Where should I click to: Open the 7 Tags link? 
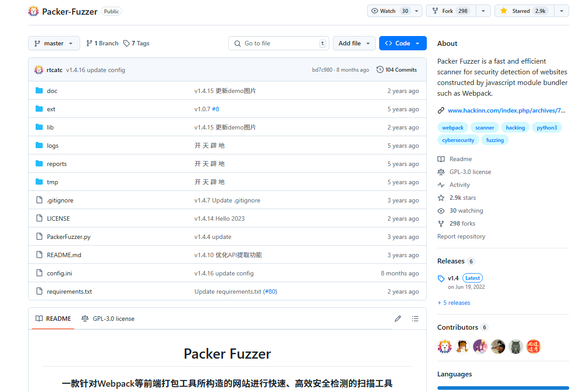point(136,43)
